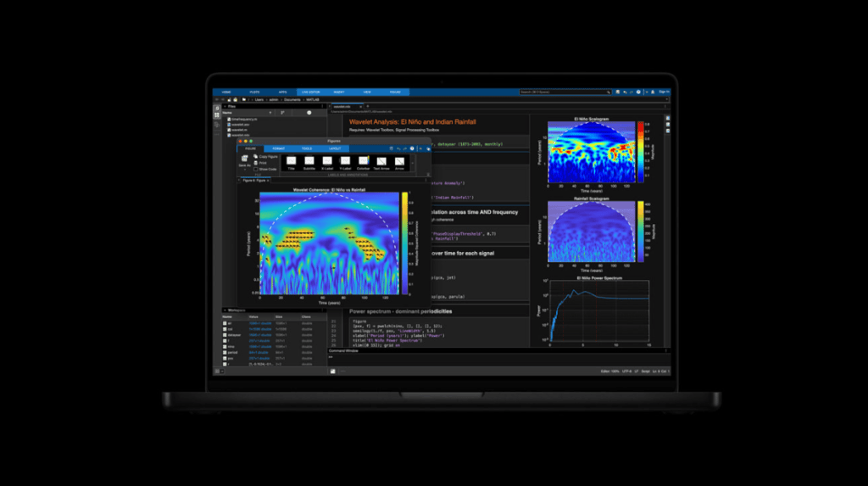Image resolution: width=868 pixels, height=486 pixels.
Task: Insert an X-Label using the ribbon icon
Action: pyautogui.click(x=327, y=160)
